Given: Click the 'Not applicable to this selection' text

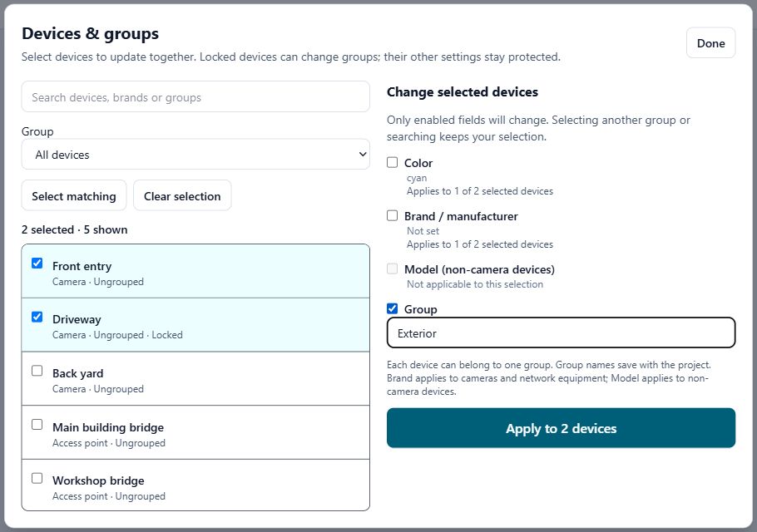Looking at the screenshot, I should click(x=475, y=284).
